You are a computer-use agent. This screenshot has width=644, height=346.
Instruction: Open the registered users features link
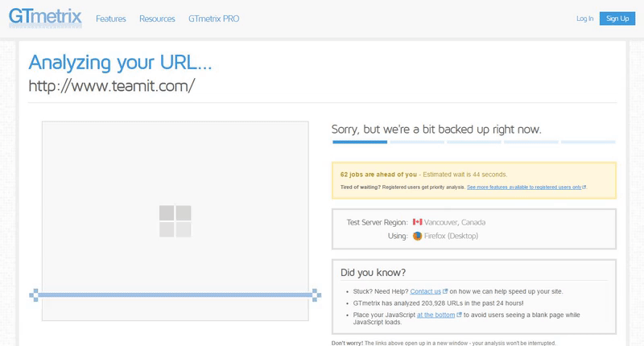click(524, 187)
